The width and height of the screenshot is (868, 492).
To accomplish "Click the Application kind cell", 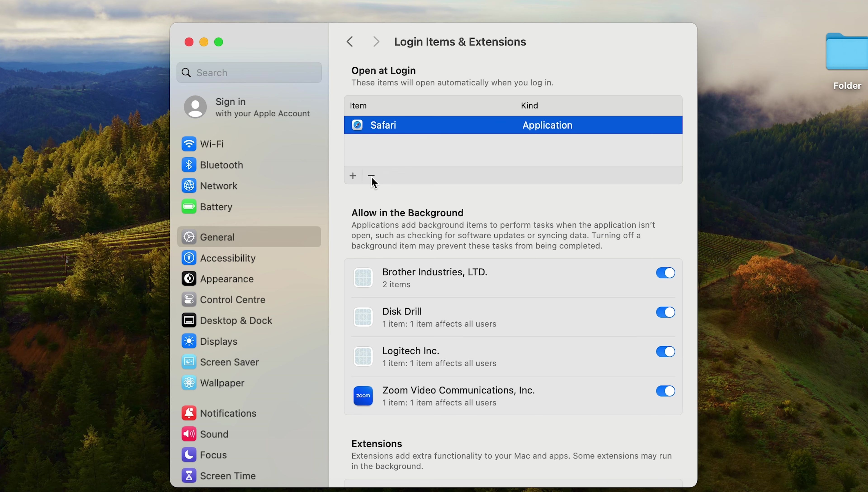I will 547,125.
